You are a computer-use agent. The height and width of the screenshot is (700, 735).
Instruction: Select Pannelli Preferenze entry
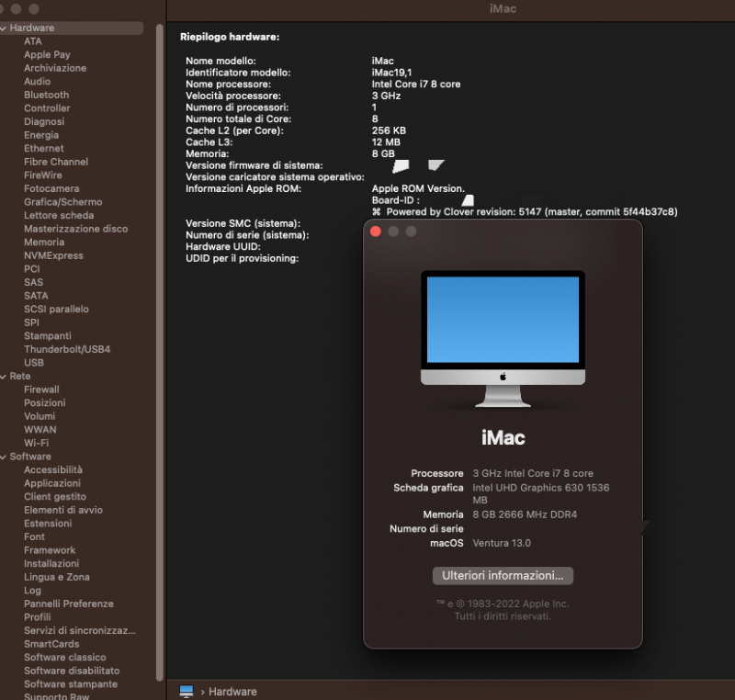[x=68, y=604]
